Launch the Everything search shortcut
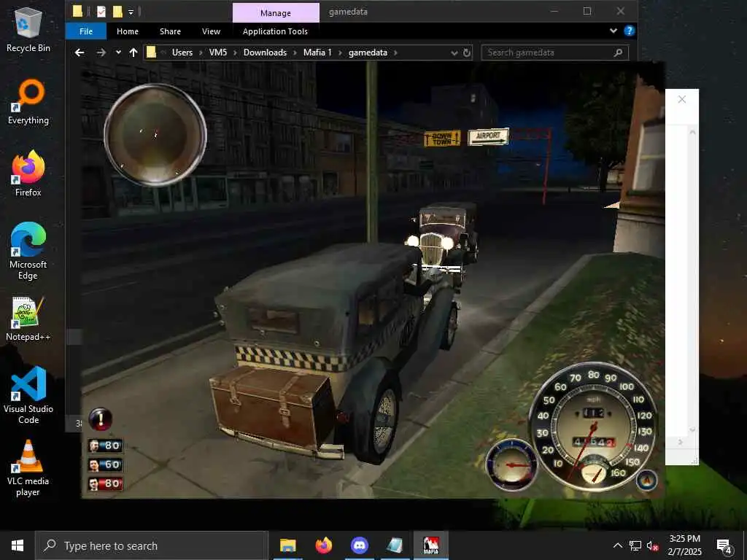The width and height of the screenshot is (747, 560). 28,102
